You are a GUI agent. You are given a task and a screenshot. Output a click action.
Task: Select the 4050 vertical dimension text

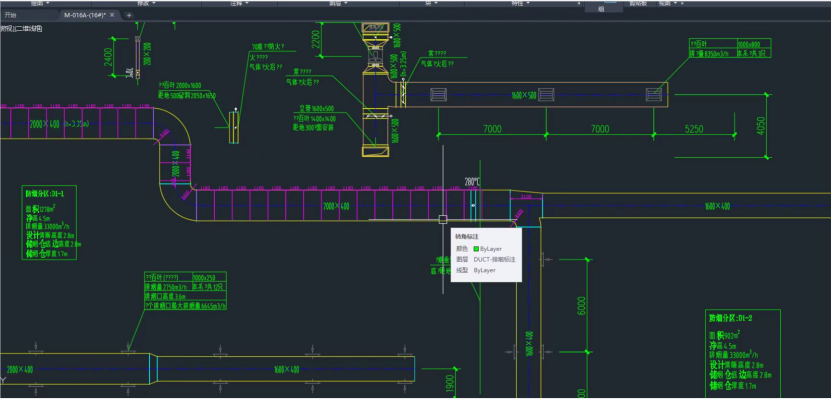761,126
